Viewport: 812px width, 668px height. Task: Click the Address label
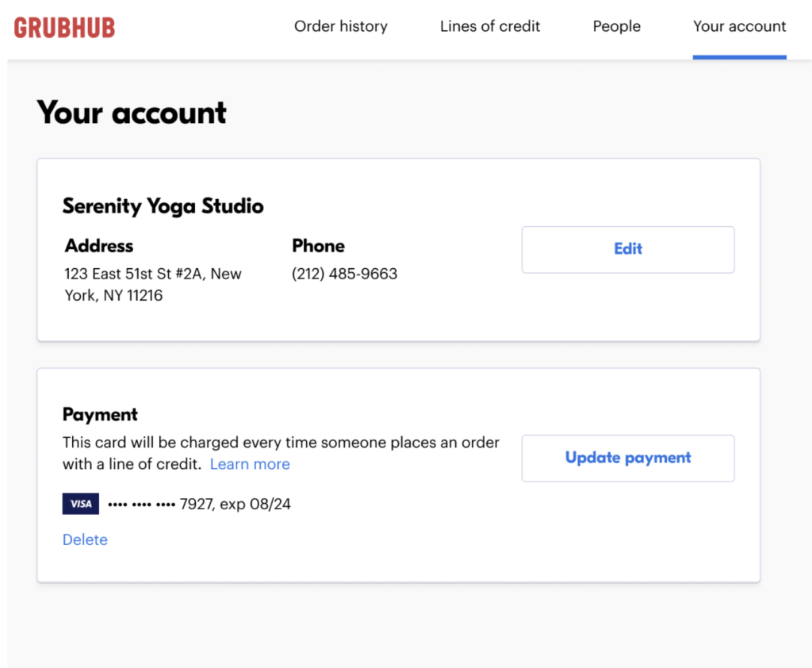tap(99, 246)
